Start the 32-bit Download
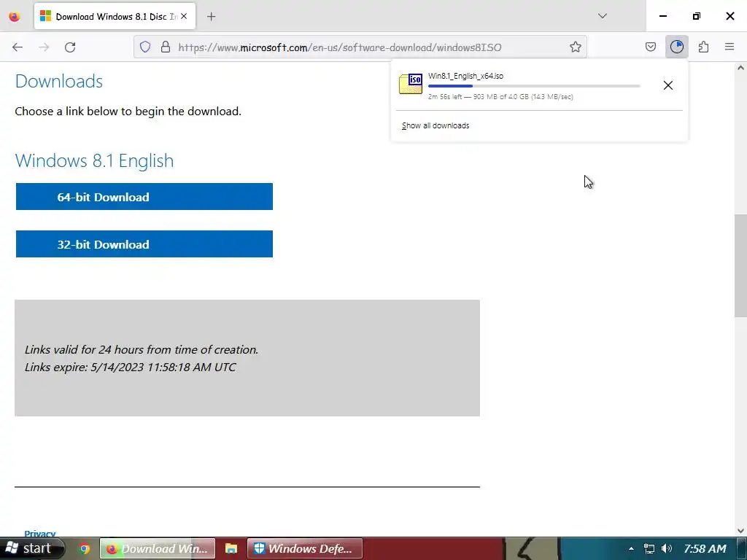The width and height of the screenshot is (747, 560). click(144, 244)
